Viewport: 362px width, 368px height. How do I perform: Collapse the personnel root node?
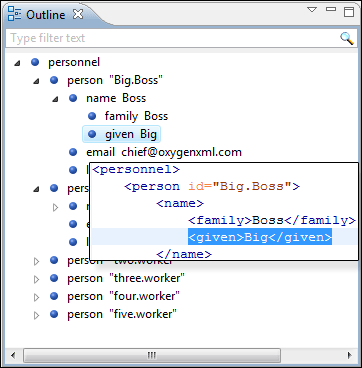(x=17, y=63)
